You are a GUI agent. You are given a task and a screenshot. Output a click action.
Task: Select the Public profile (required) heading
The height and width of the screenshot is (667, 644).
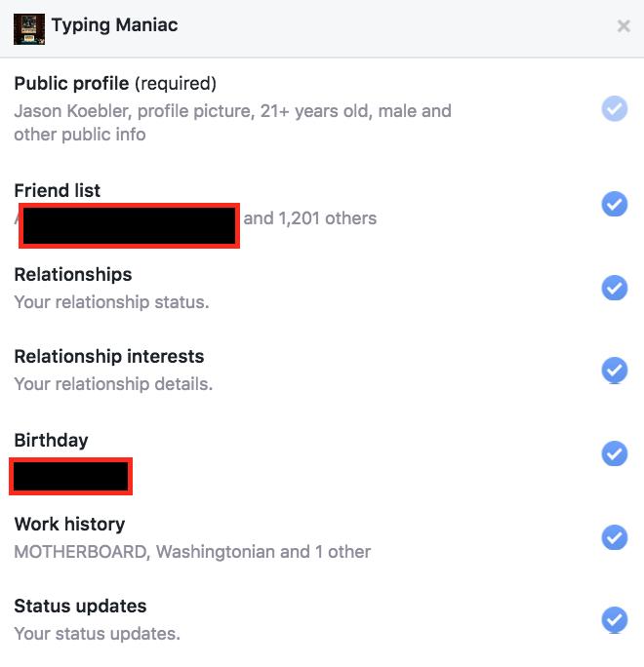(115, 84)
